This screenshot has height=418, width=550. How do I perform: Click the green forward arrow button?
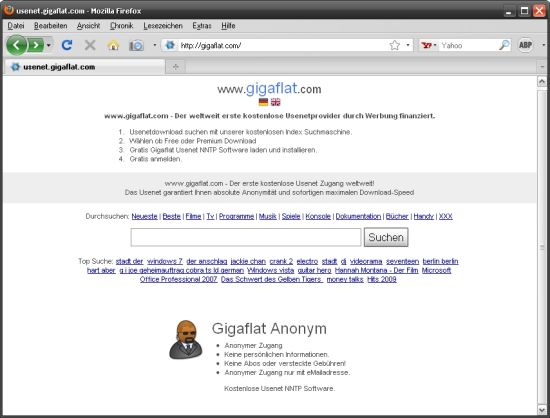click(35, 45)
